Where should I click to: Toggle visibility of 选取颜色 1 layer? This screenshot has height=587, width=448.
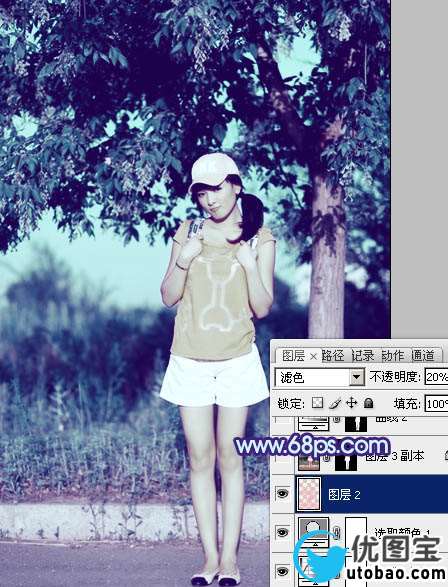(x=282, y=532)
